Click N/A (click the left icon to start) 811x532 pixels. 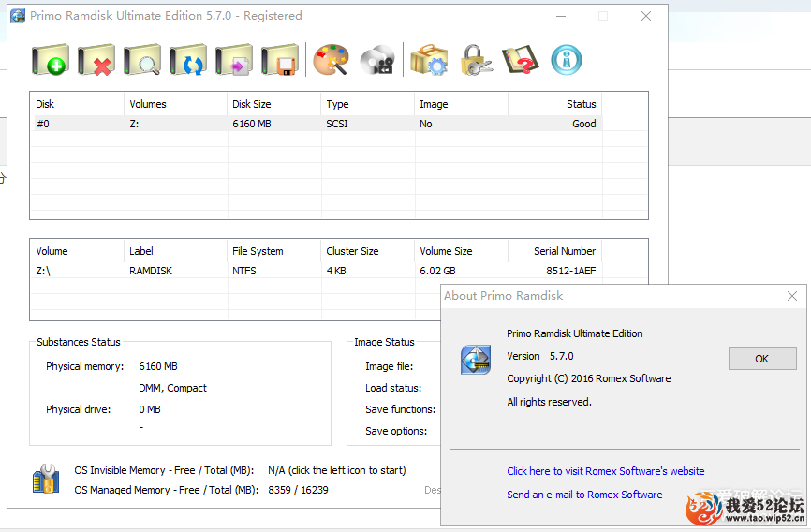click(x=337, y=470)
